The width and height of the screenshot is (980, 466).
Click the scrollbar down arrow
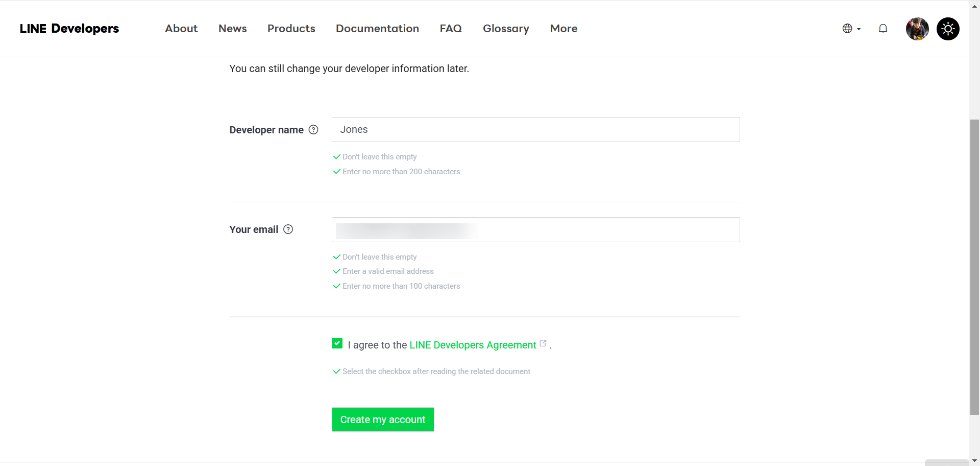click(x=975, y=460)
